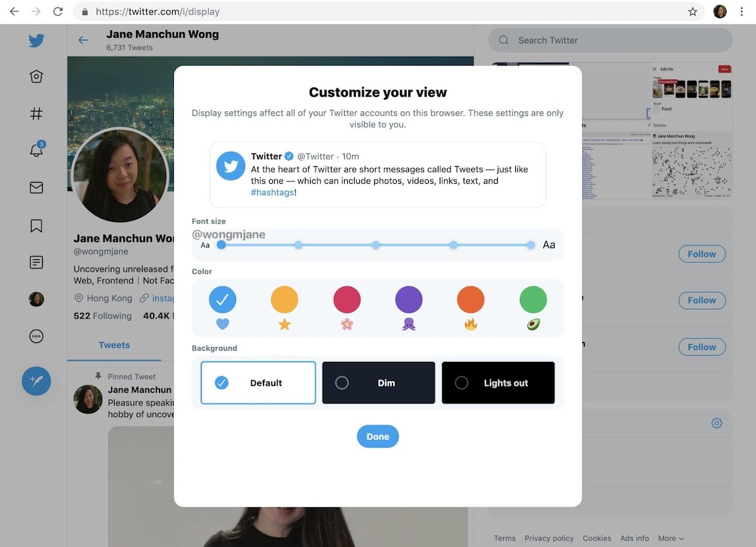Image resolution: width=756 pixels, height=547 pixels.
Task: Set font size to second slider stop
Action: tap(299, 245)
